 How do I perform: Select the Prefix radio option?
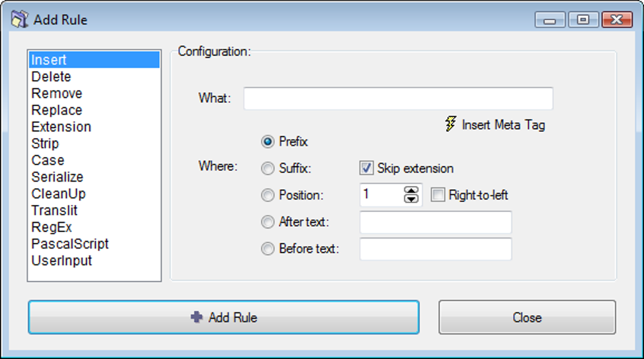coord(268,142)
